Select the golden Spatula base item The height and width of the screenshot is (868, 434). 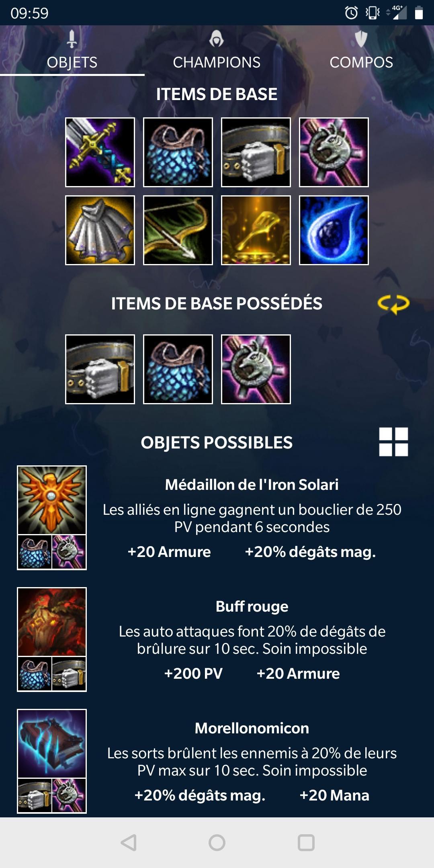coord(256,230)
